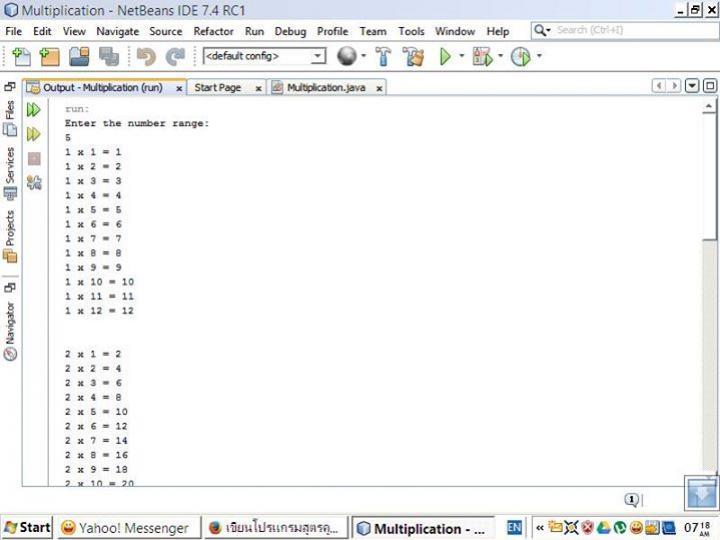Open dropdown arrow next to globe icon

point(363,56)
